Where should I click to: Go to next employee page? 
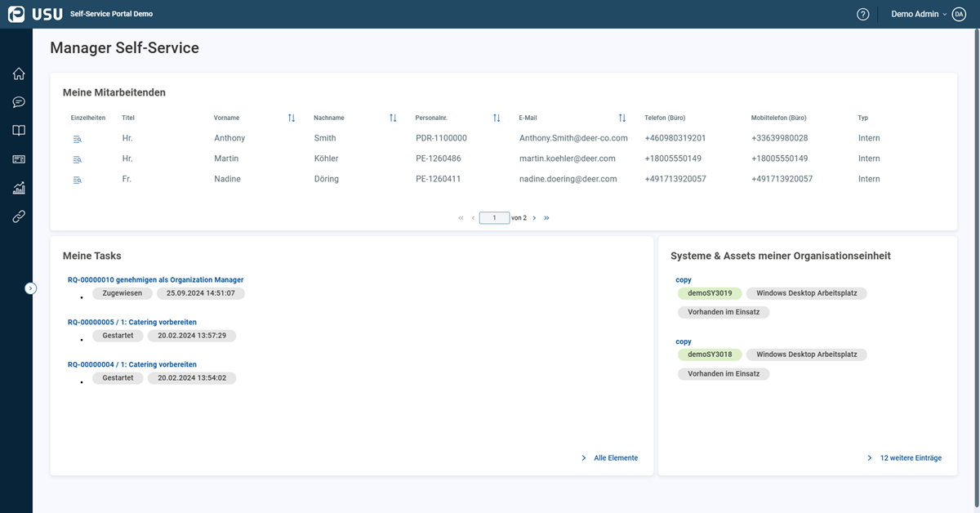tap(534, 218)
